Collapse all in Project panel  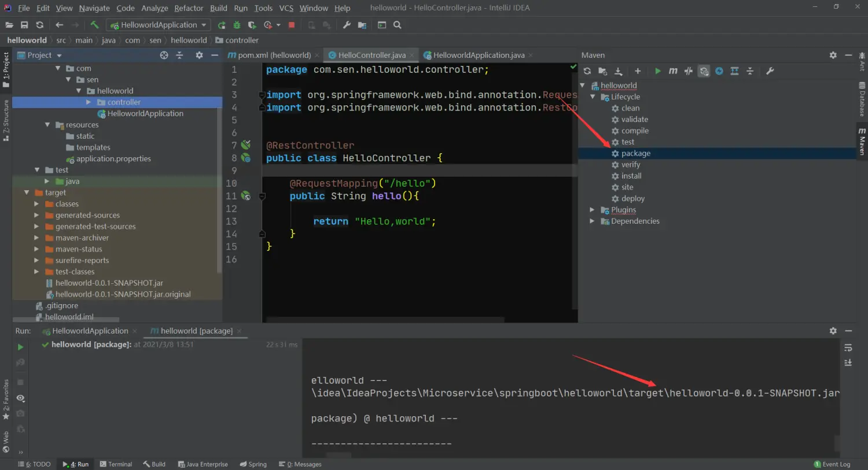[179, 55]
